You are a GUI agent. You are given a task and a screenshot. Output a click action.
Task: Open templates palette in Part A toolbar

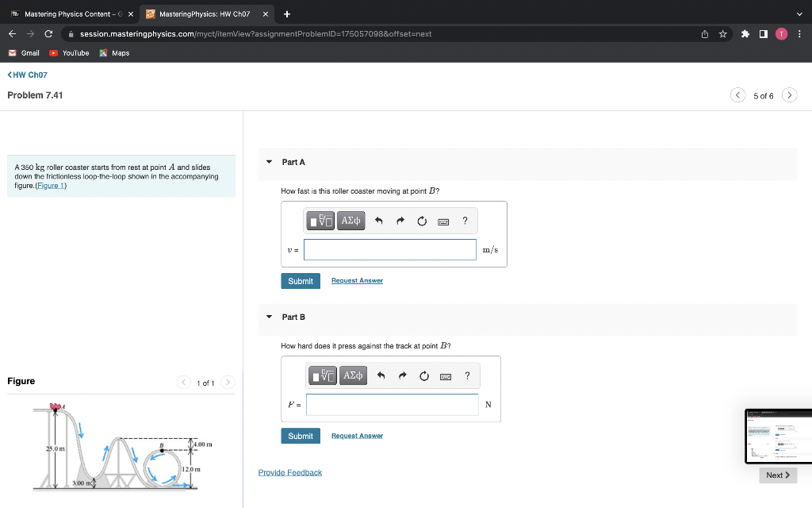click(x=320, y=221)
